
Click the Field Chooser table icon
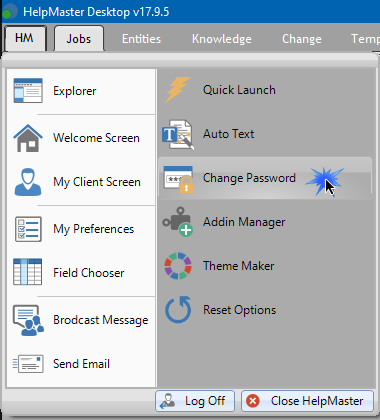[28, 272]
